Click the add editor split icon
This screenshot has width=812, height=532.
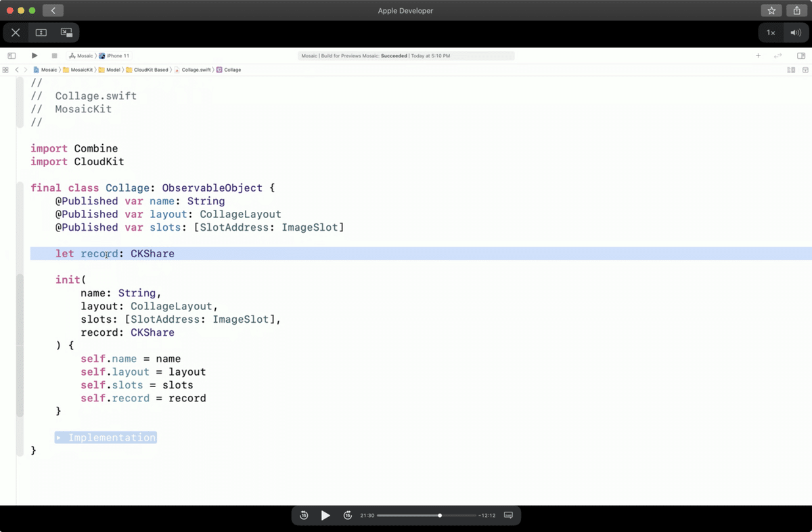pos(805,70)
